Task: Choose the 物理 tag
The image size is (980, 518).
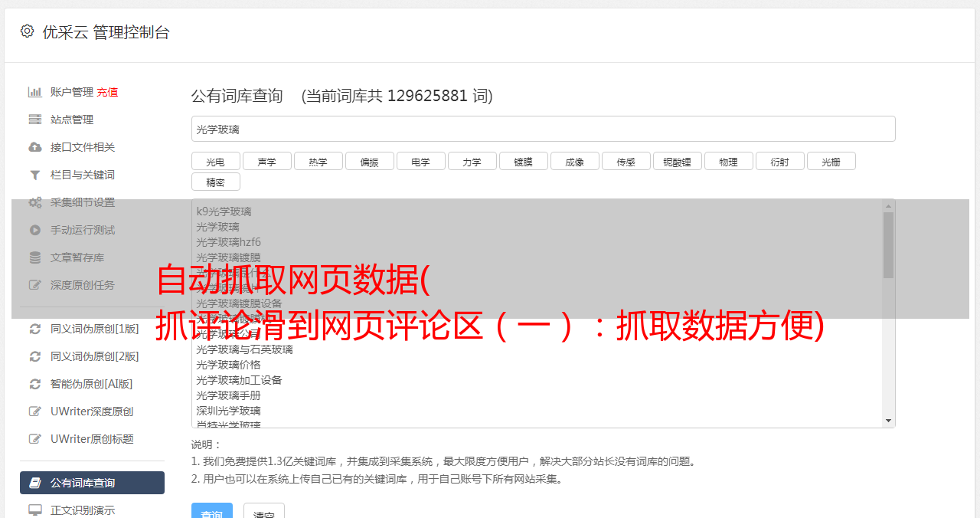Action: pos(729,161)
